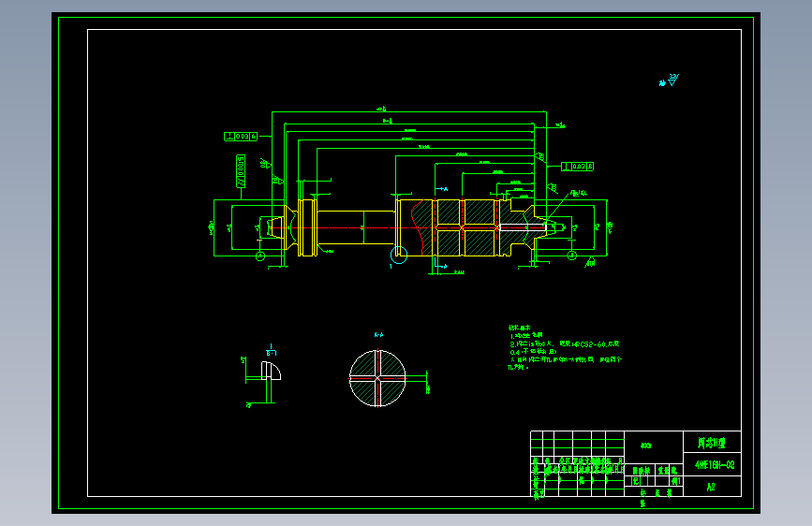The height and width of the screenshot is (526, 812).
Task: Select the technical requirements text block
Action: pyautogui.click(x=565, y=347)
